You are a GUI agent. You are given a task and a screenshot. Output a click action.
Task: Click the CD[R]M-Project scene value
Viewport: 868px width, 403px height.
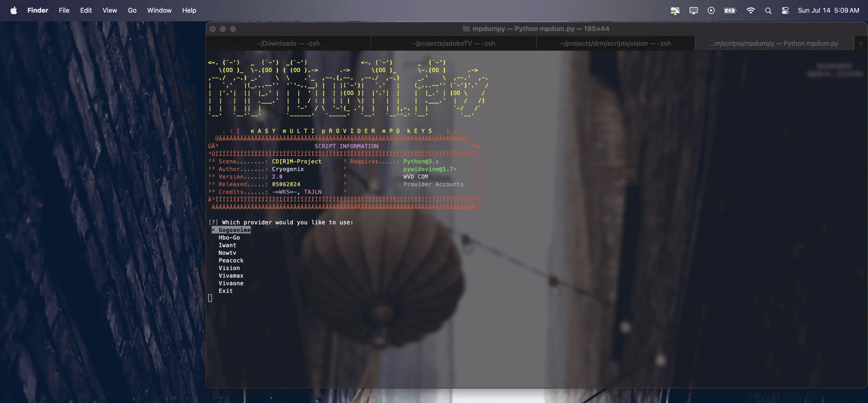(x=297, y=161)
